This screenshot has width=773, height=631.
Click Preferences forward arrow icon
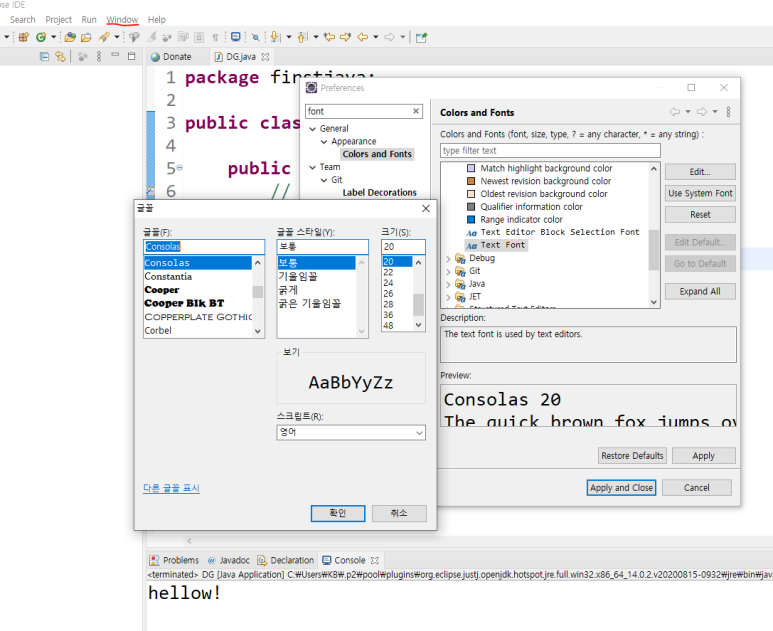pos(702,112)
